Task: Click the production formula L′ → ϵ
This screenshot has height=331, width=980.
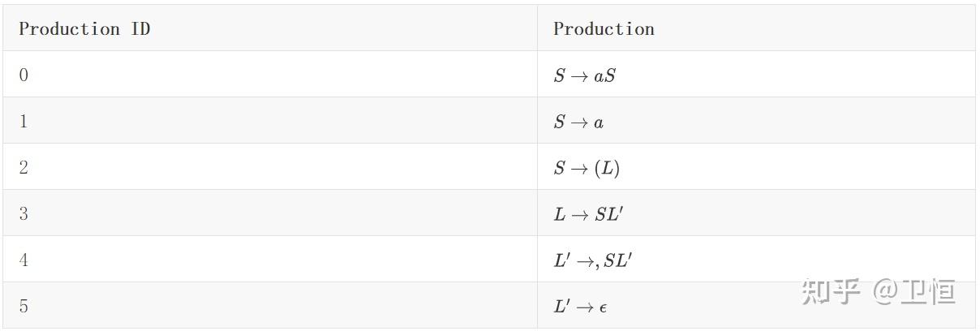Action: (x=581, y=307)
